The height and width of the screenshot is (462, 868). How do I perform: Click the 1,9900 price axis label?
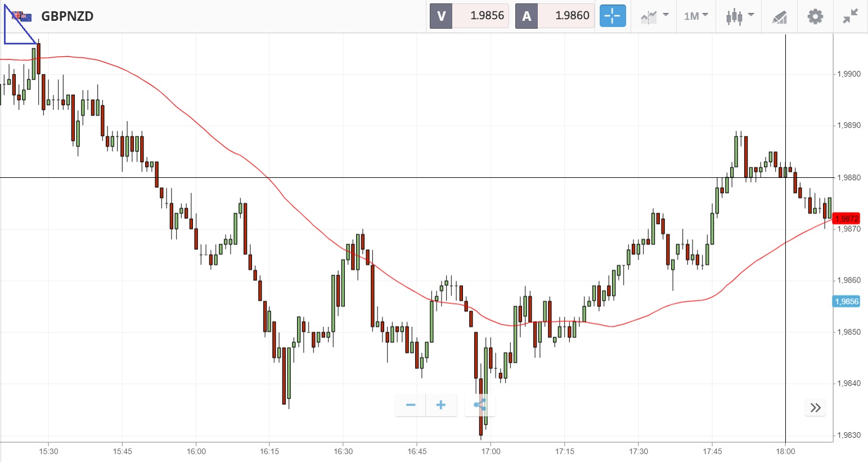pos(849,74)
